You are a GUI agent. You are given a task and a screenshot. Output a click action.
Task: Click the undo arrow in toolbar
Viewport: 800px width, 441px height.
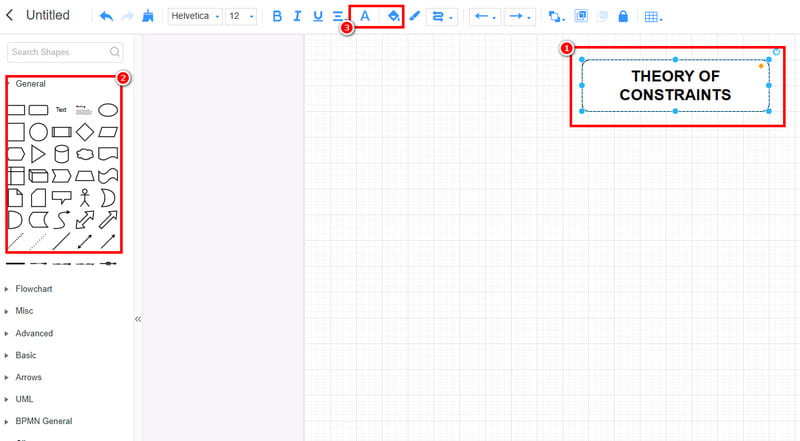tap(106, 16)
